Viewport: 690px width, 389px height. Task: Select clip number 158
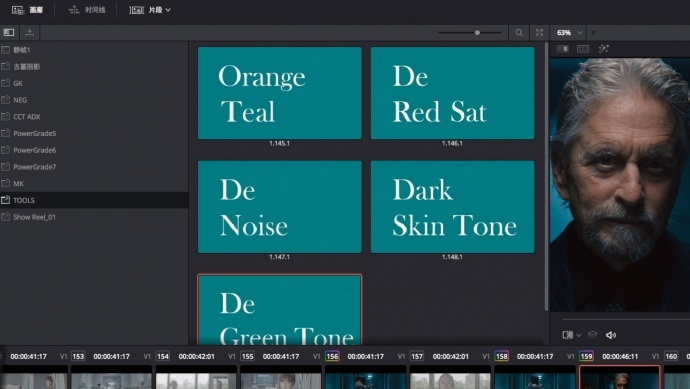pyautogui.click(x=502, y=356)
